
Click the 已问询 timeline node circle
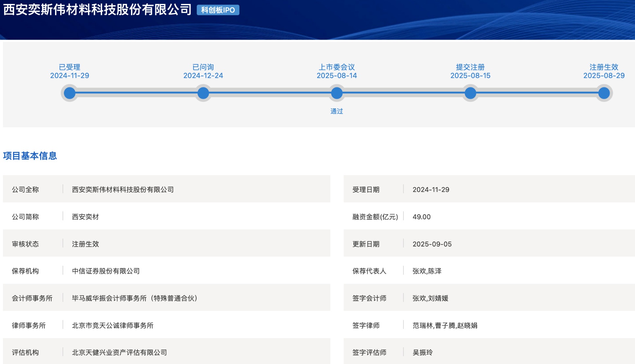(x=203, y=93)
